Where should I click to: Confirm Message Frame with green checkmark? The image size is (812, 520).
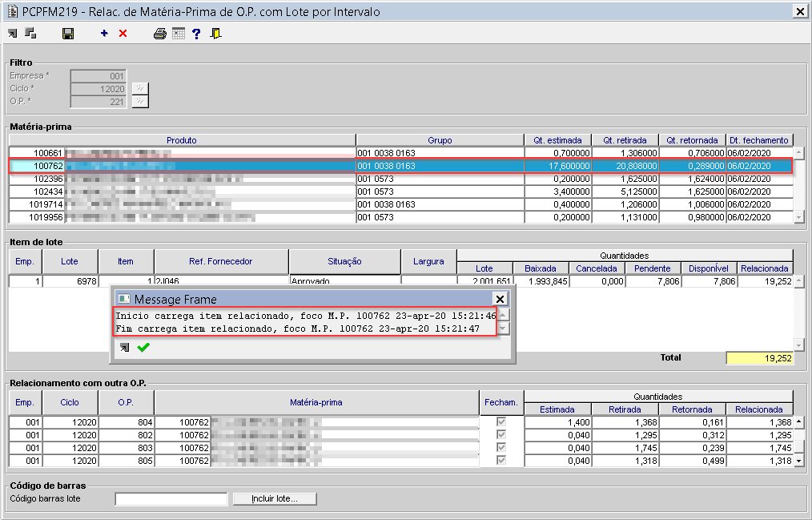click(143, 348)
